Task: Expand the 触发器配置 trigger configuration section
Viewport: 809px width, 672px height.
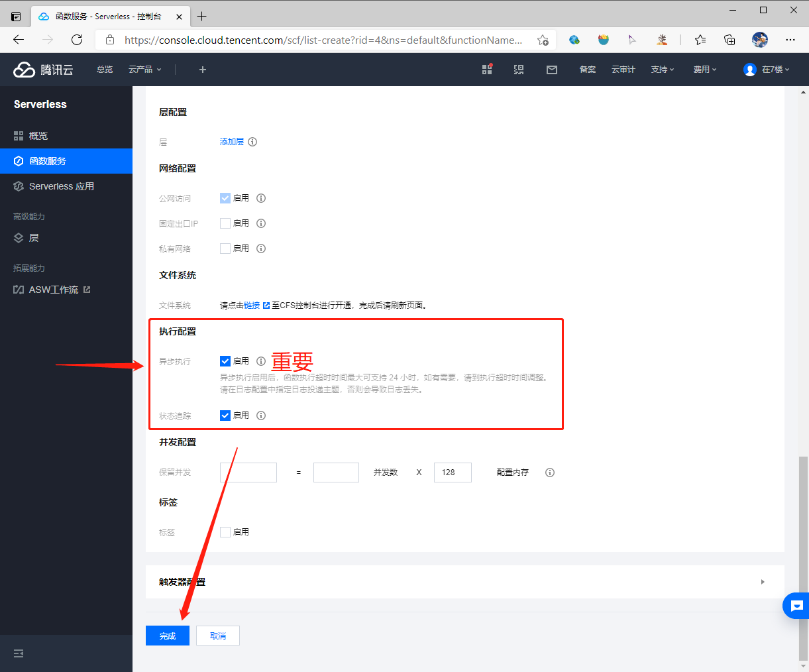Action: pyautogui.click(x=762, y=581)
